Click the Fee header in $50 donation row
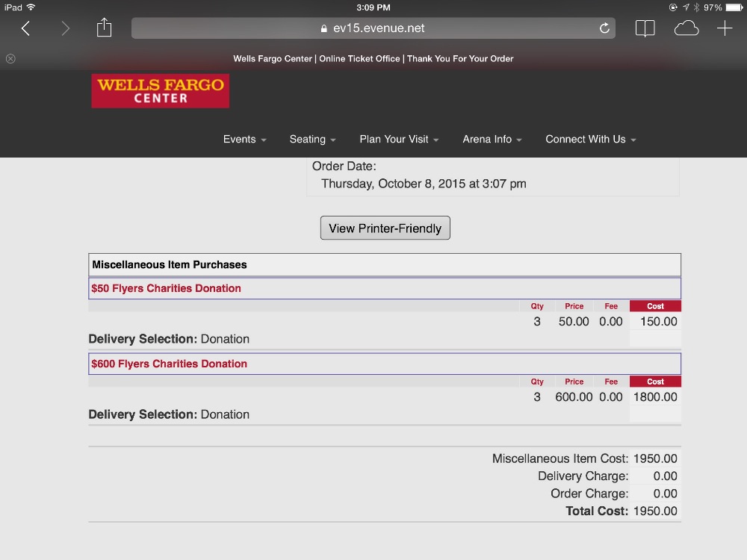 pyautogui.click(x=611, y=306)
